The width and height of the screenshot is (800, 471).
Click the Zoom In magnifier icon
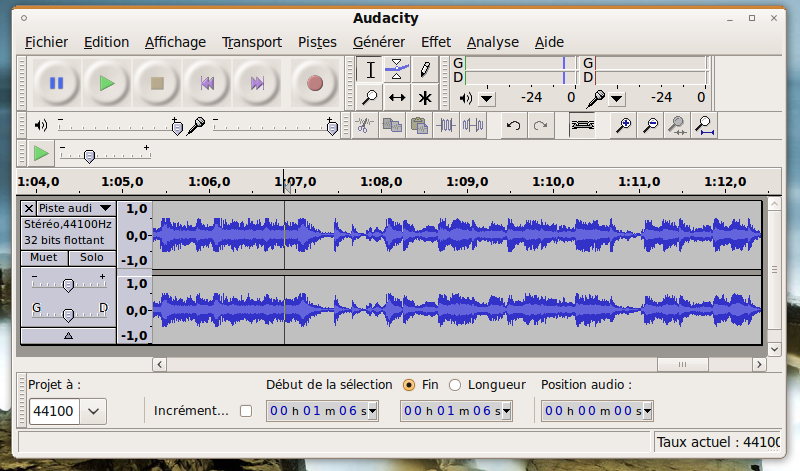pos(623,125)
